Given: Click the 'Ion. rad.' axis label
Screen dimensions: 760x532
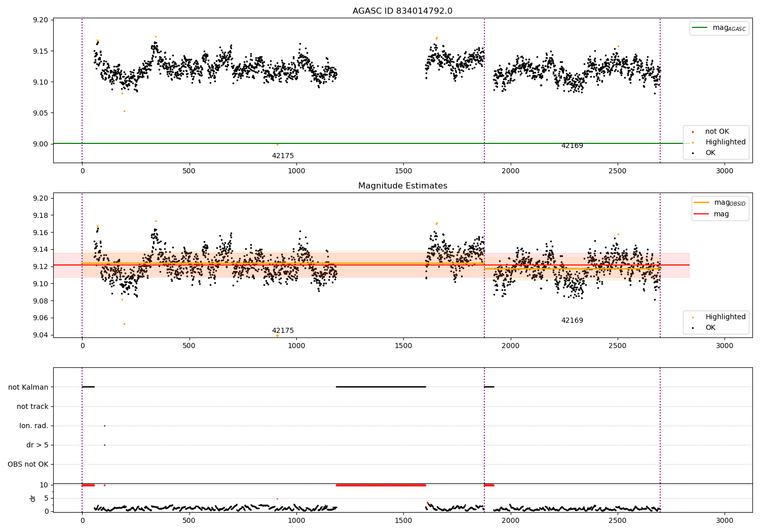Looking at the screenshot, I should click(x=34, y=426).
